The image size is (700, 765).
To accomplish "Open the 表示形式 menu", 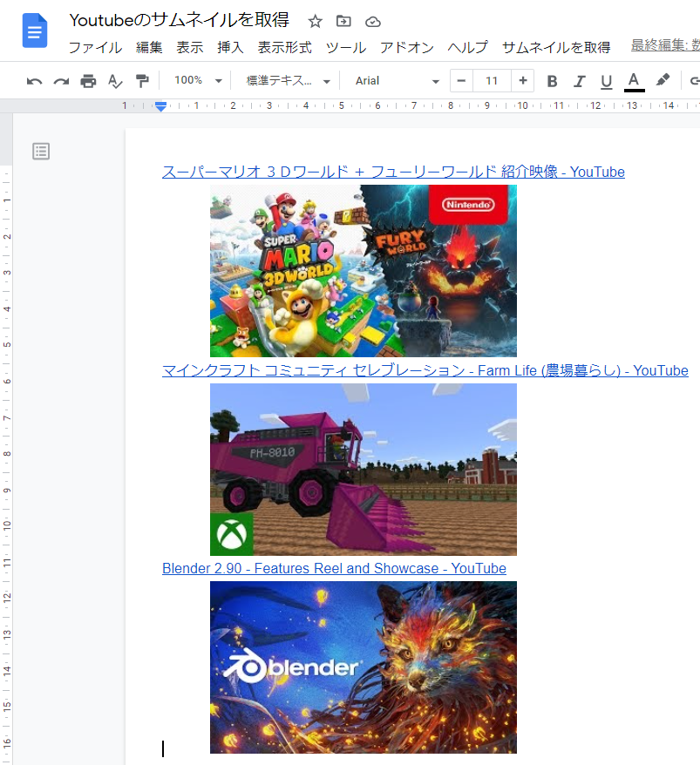I will 284,47.
